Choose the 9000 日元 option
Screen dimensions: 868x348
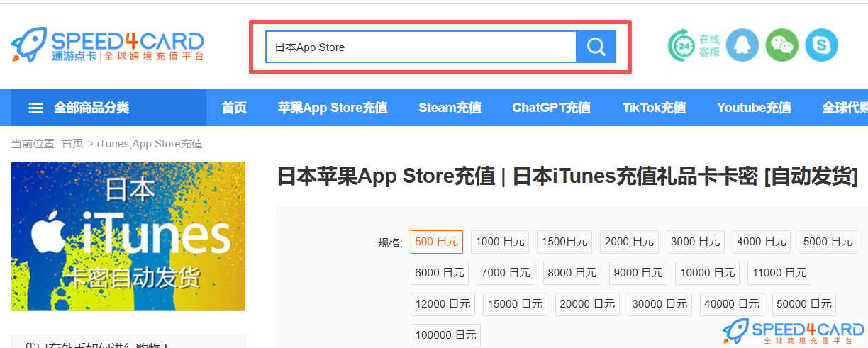point(638,273)
